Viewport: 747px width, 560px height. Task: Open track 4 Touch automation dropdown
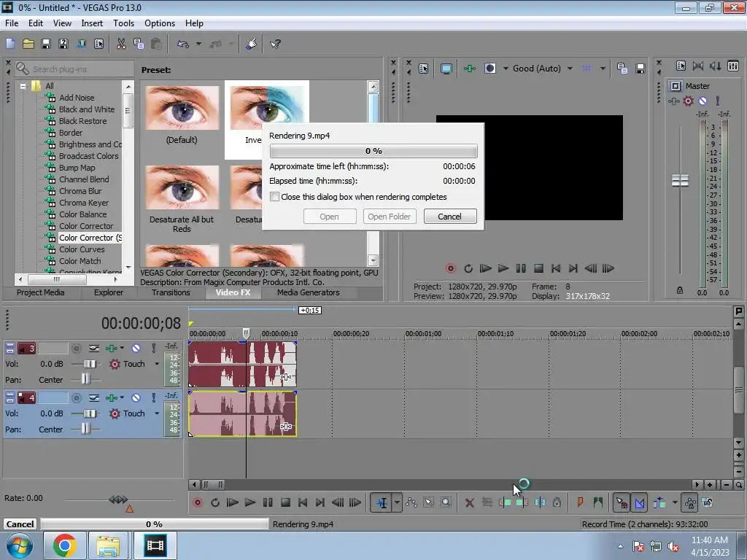(x=157, y=413)
